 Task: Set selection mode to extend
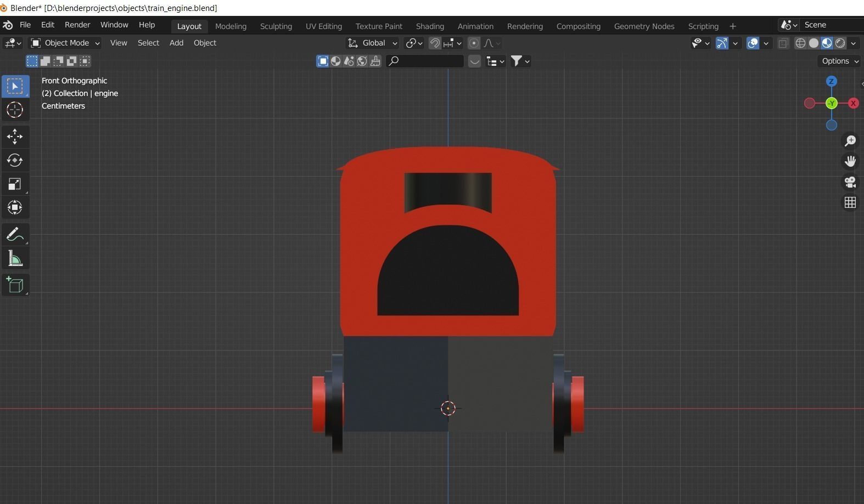tap(46, 61)
